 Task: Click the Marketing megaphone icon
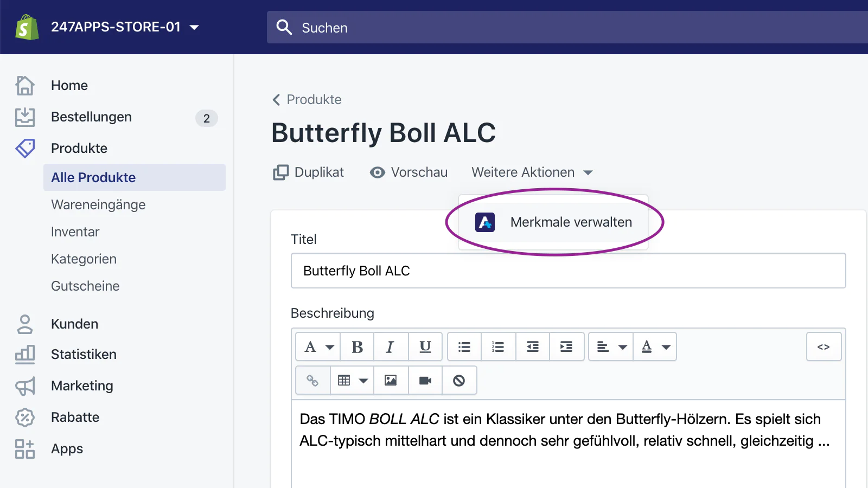[x=25, y=386]
